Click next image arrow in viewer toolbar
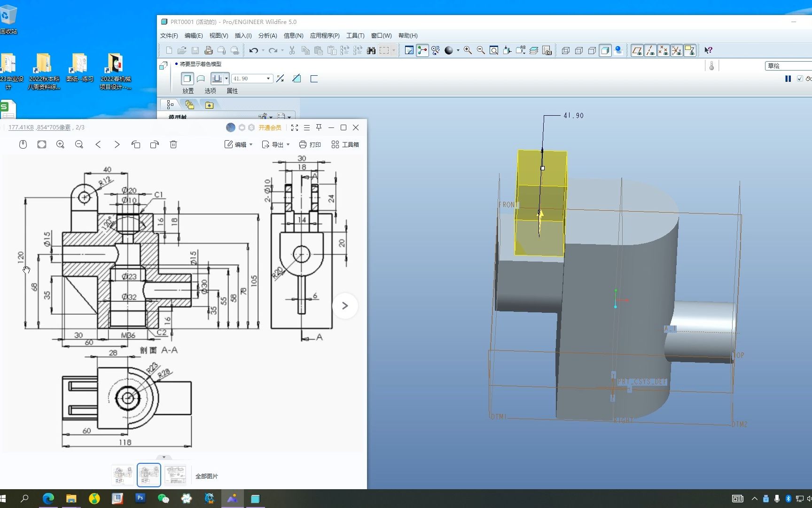This screenshot has width=812, height=508. 117,144
